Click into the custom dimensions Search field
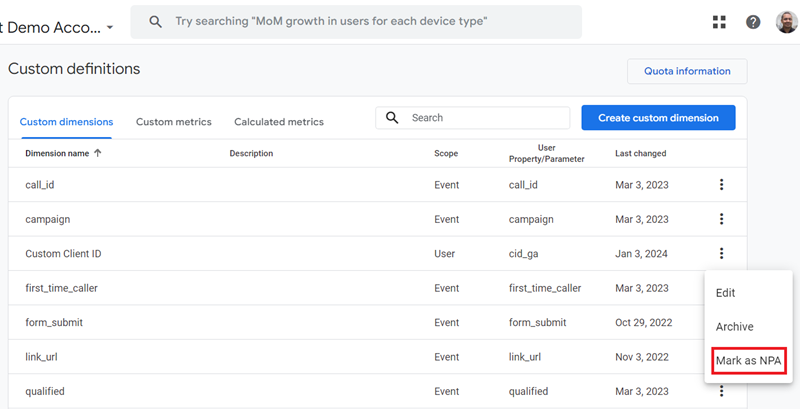This screenshot has width=800, height=409. tap(485, 118)
